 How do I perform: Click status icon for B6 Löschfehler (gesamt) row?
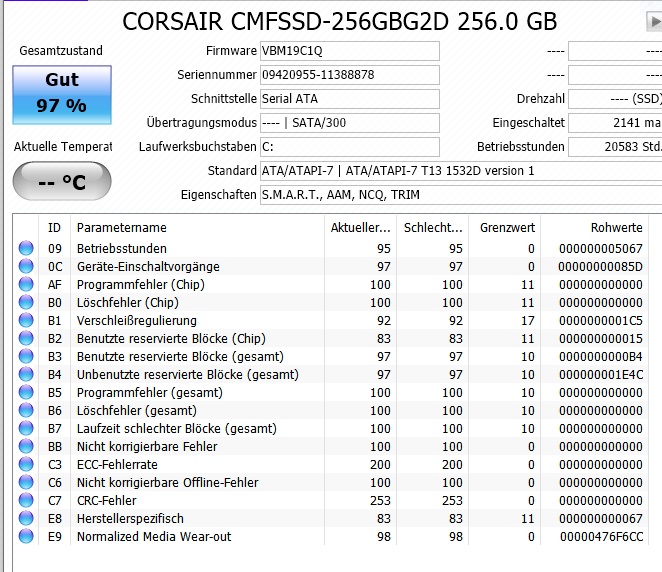(x=26, y=410)
